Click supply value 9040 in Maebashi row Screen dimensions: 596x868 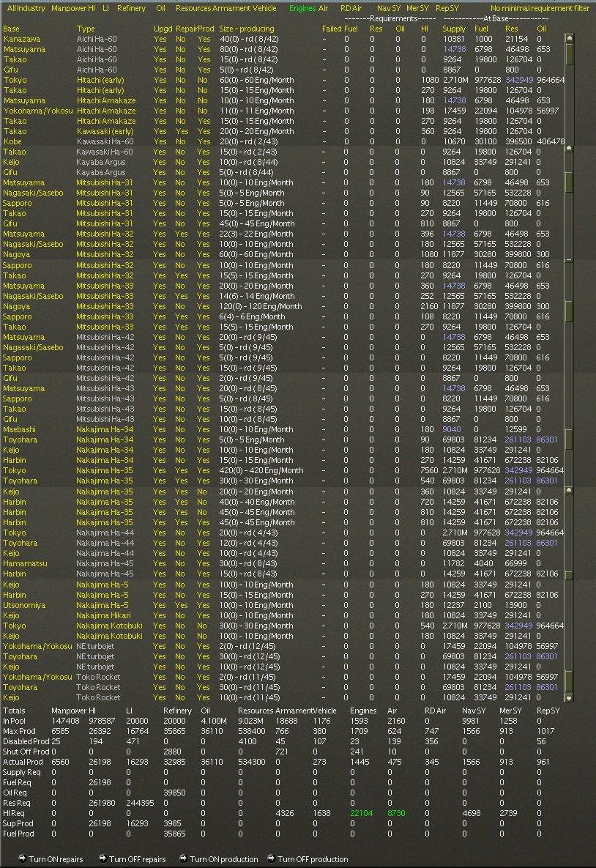[452, 429]
